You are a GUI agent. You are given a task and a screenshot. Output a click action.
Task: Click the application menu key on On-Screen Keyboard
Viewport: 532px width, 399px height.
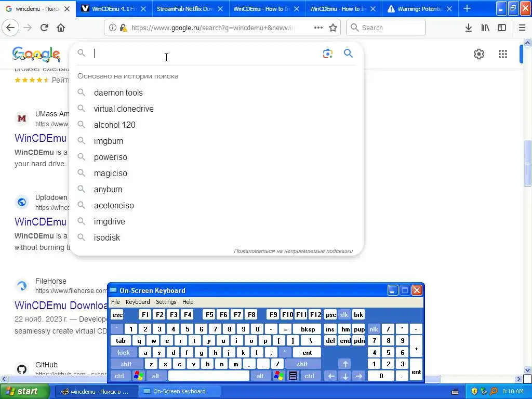click(293, 376)
